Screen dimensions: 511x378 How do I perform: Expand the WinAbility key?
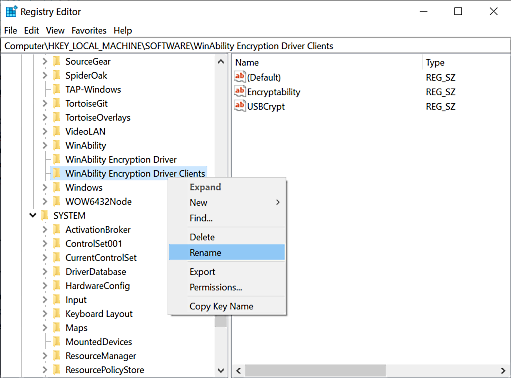click(45, 145)
